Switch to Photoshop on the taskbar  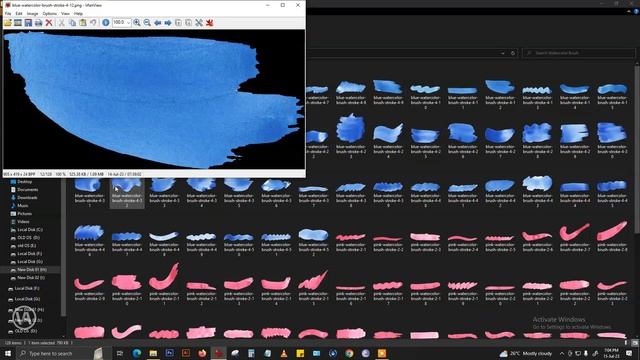(169, 353)
